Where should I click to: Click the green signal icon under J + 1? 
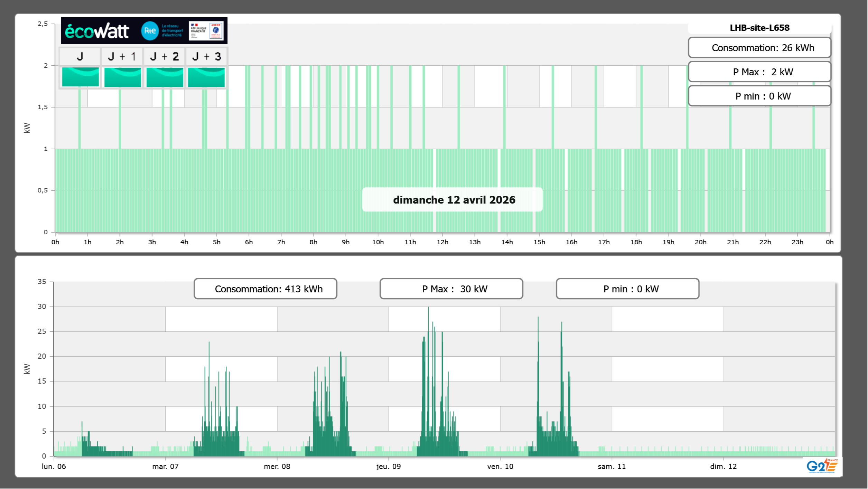122,77
